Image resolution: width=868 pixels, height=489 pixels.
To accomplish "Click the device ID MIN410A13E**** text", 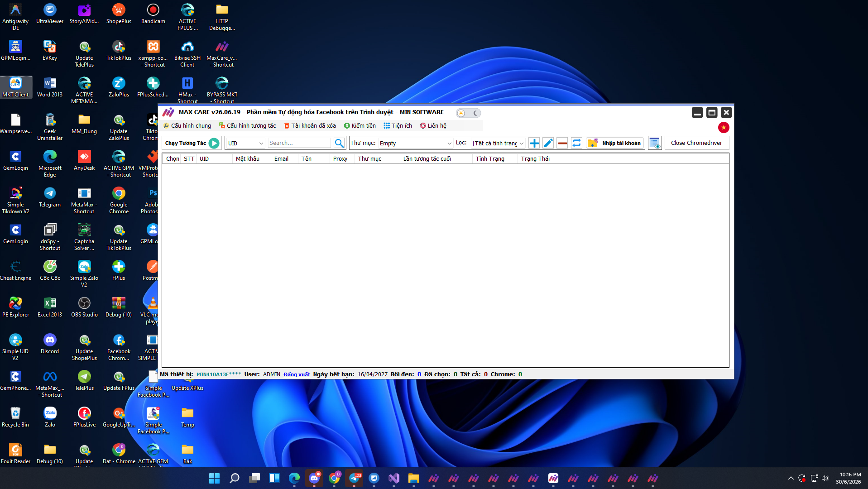I will (x=219, y=374).
